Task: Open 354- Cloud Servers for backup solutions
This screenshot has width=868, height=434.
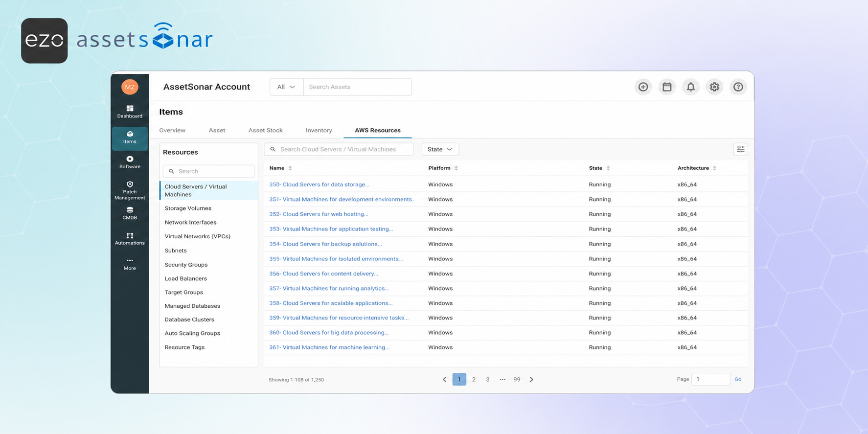Action: click(x=325, y=244)
